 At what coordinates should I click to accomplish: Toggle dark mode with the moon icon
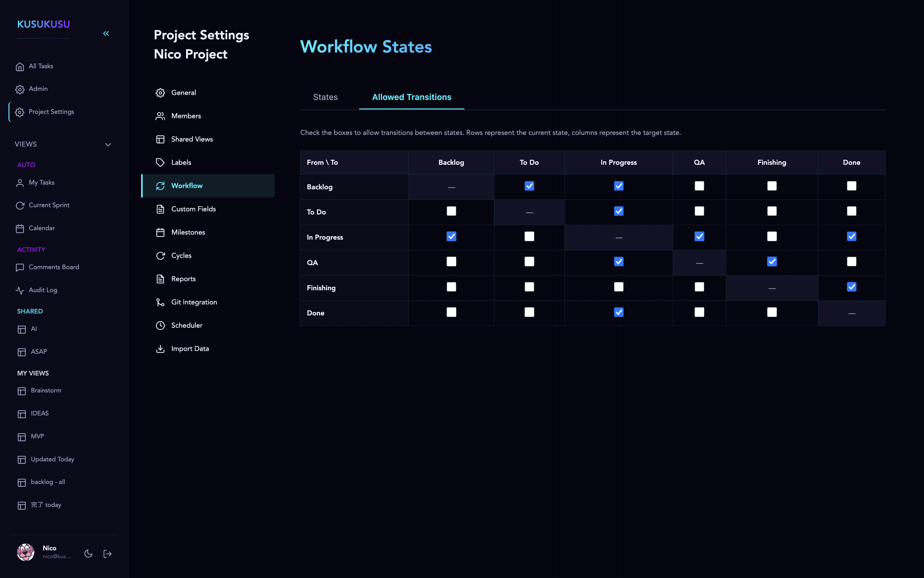tap(88, 553)
